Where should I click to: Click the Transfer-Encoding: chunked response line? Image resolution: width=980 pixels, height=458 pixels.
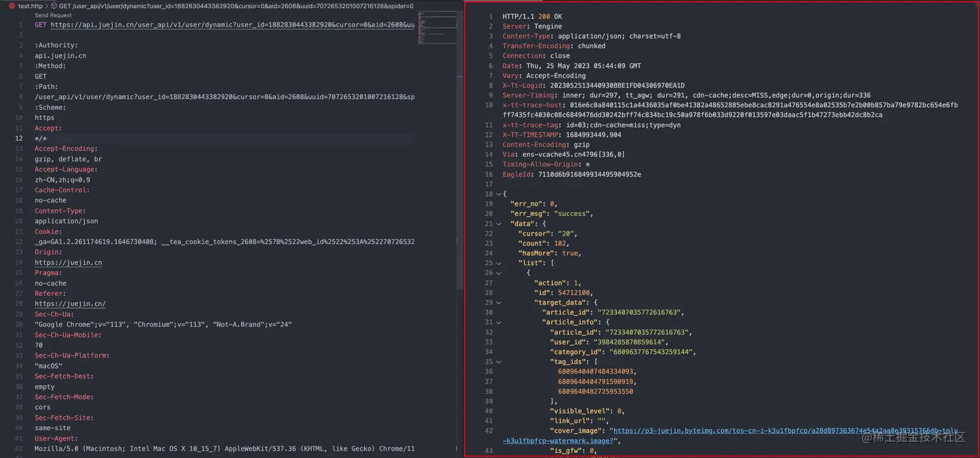[x=554, y=46]
